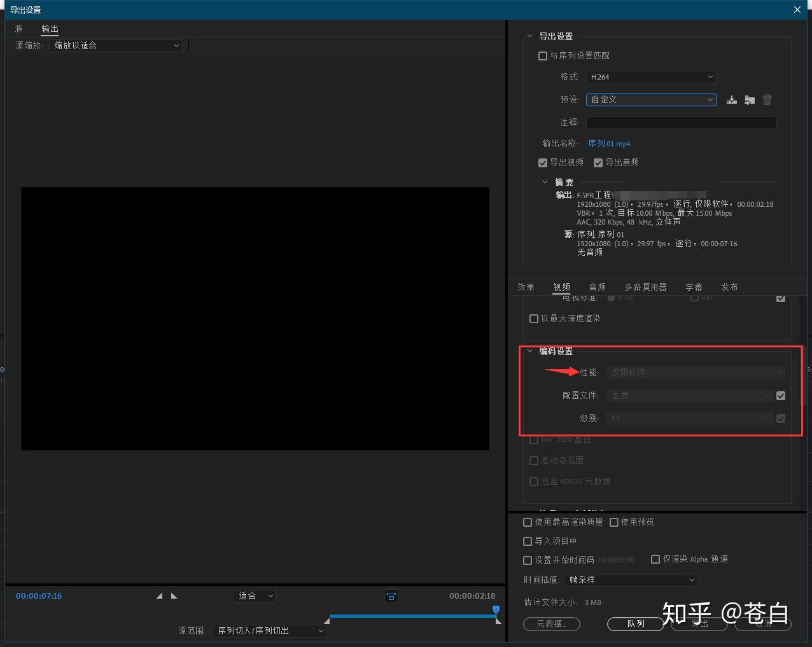Toggle the 高动态范围 checkbox
The image size is (812, 647).
pyautogui.click(x=534, y=461)
